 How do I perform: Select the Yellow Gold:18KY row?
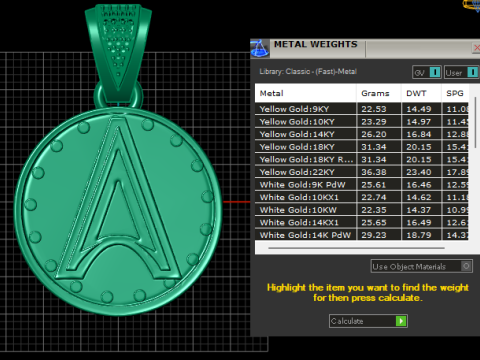(x=362, y=147)
